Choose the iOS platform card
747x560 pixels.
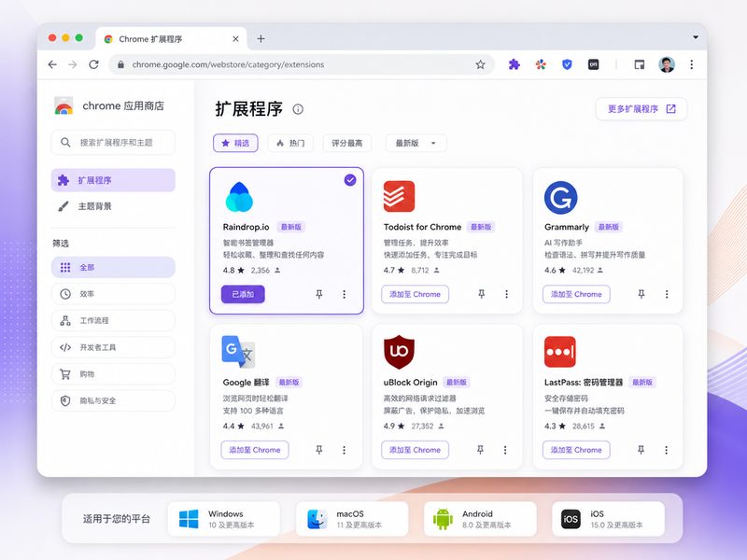click(609, 519)
